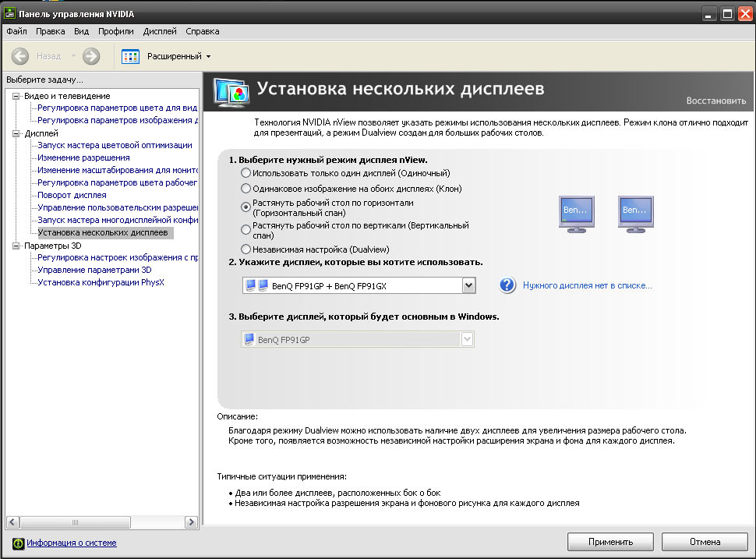Open Регулировка параметров цвета рабочего стола
This screenshot has width=756, height=559.
pos(118,182)
